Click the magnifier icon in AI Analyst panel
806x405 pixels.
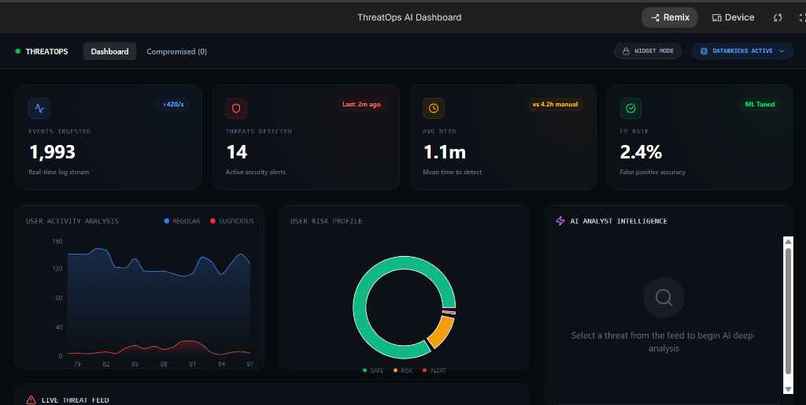click(x=664, y=298)
